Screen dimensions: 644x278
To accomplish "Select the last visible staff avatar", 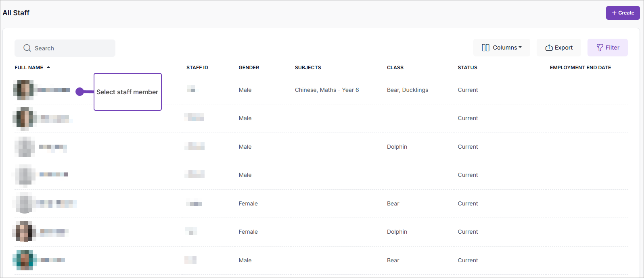I will 25,260.
